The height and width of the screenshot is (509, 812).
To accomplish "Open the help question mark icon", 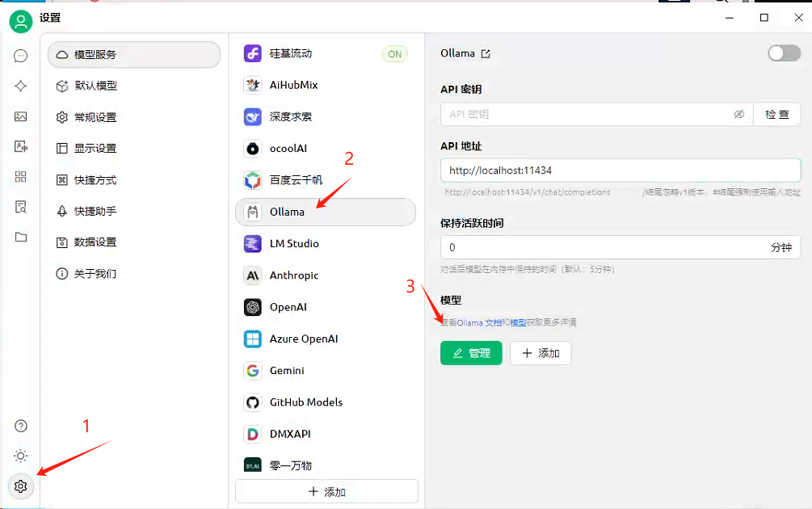I will coord(21,426).
